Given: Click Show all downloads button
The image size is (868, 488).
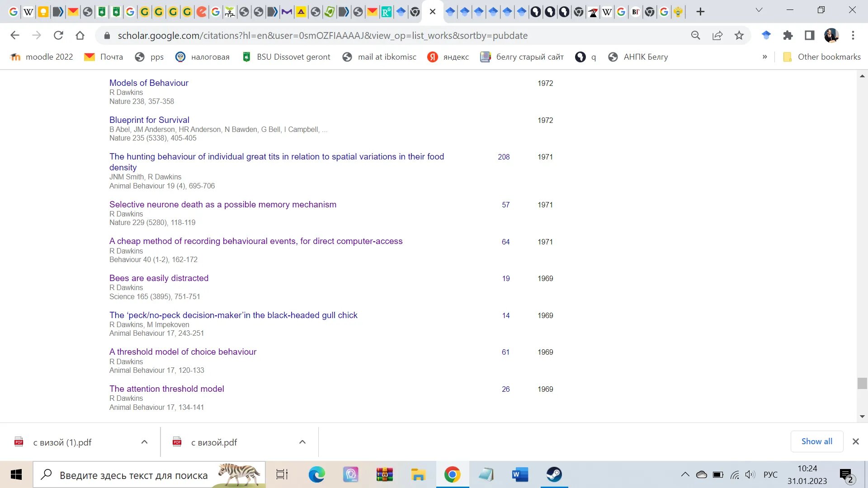Looking at the screenshot, I should (816, 441).
